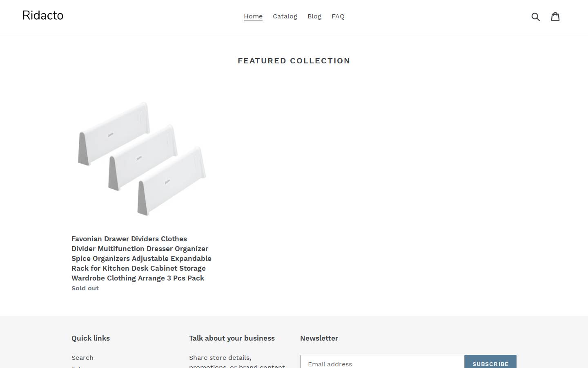Screen dimensions: 588x368
Task: Open the Search link in Quick links
Action: click(x=82, y=358)
